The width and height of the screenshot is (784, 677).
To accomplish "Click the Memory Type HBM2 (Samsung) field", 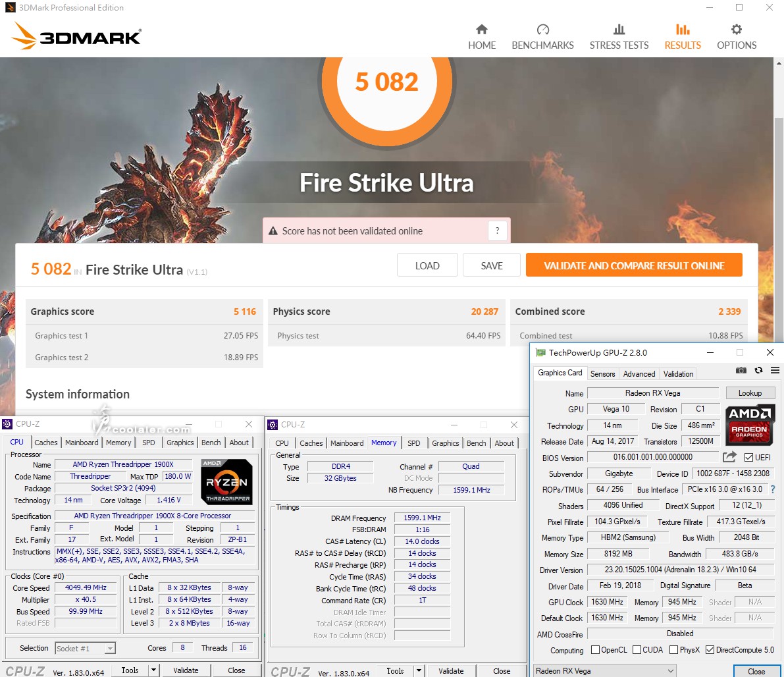I will 628,537.
